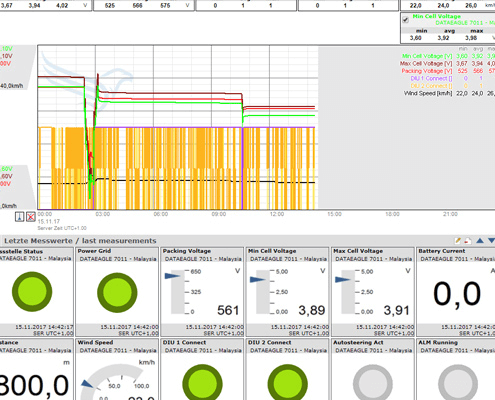Click the Wind Speed tile title
This screenshot has height=400, width=495.
click(95, 342)
